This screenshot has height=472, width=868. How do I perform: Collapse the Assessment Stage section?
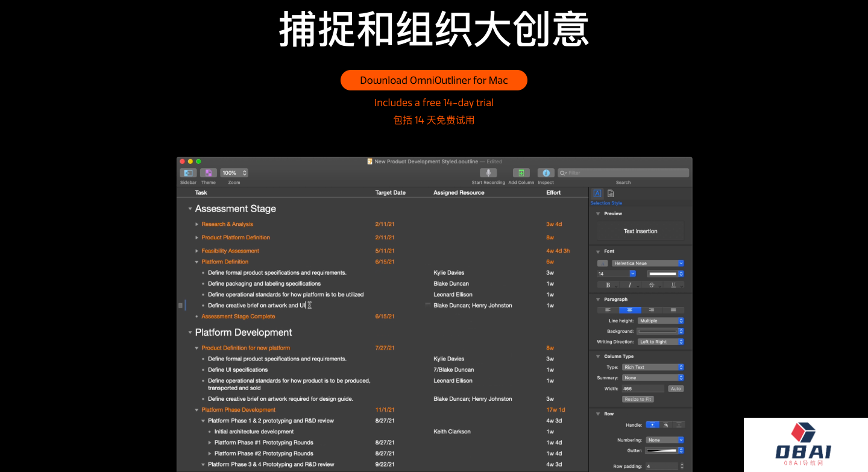point(190,209)
